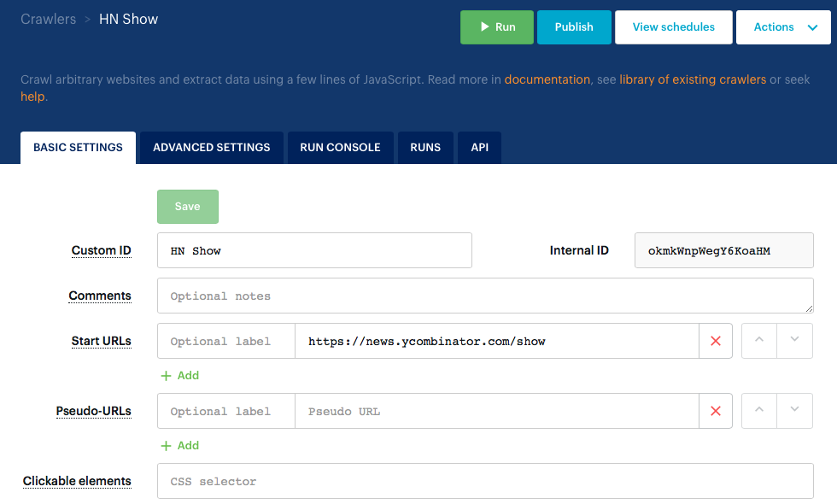This screenshot has height=504, width=837.
Task: Move the Start URL down
Action: 794,340
